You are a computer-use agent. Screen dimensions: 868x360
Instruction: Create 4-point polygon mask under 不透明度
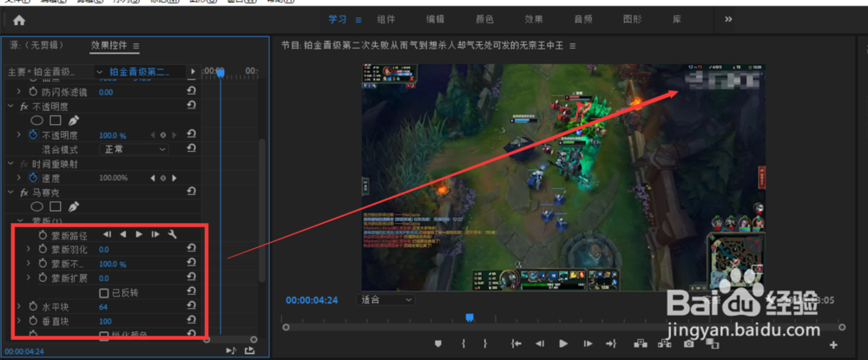(55, 120)
